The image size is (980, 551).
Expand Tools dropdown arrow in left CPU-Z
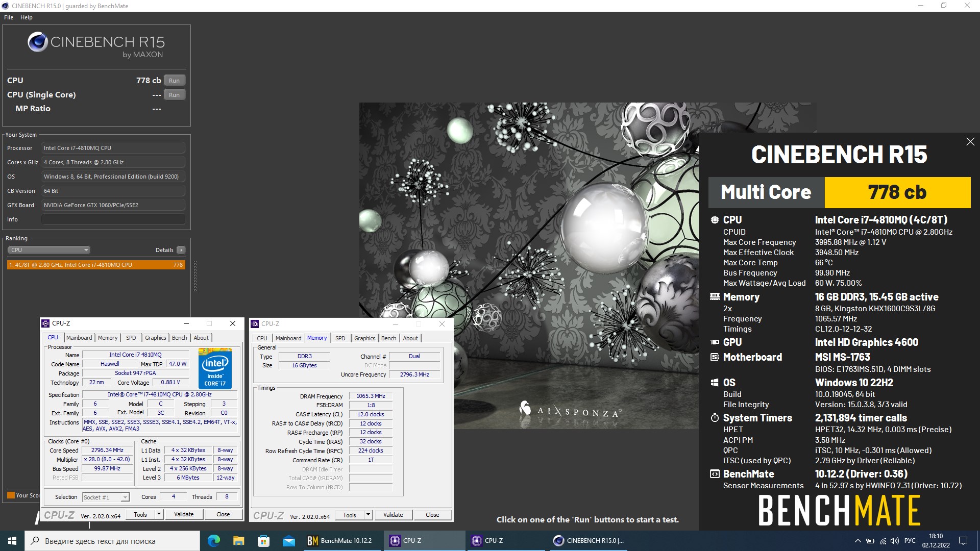[x=159, y=514]
